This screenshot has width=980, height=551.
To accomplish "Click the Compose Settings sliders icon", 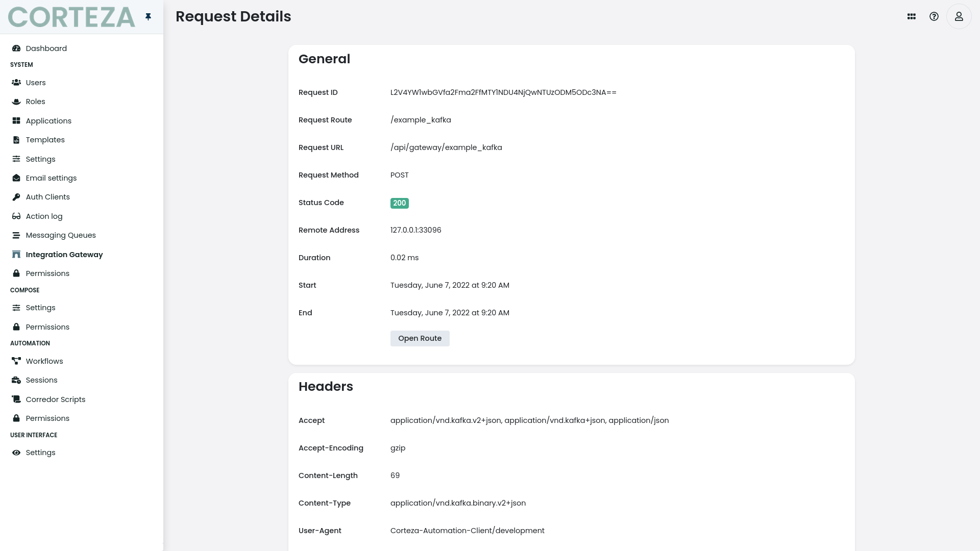I will (x=16, y=308).
